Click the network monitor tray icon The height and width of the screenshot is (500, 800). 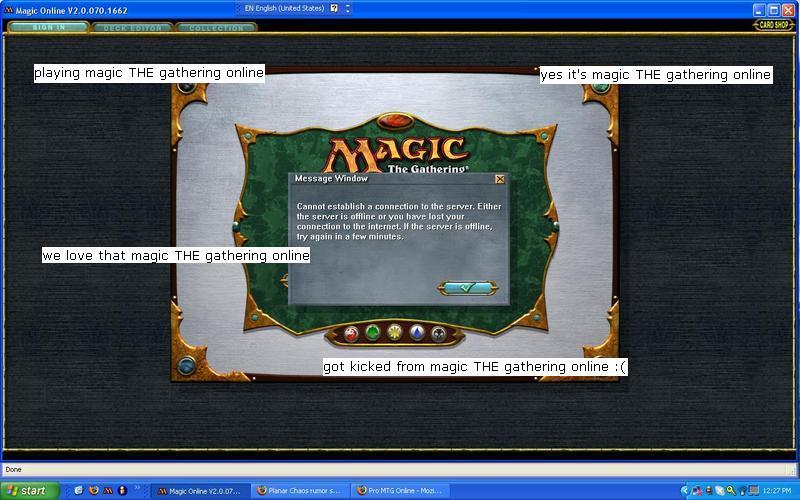click(x=754, y=491)
